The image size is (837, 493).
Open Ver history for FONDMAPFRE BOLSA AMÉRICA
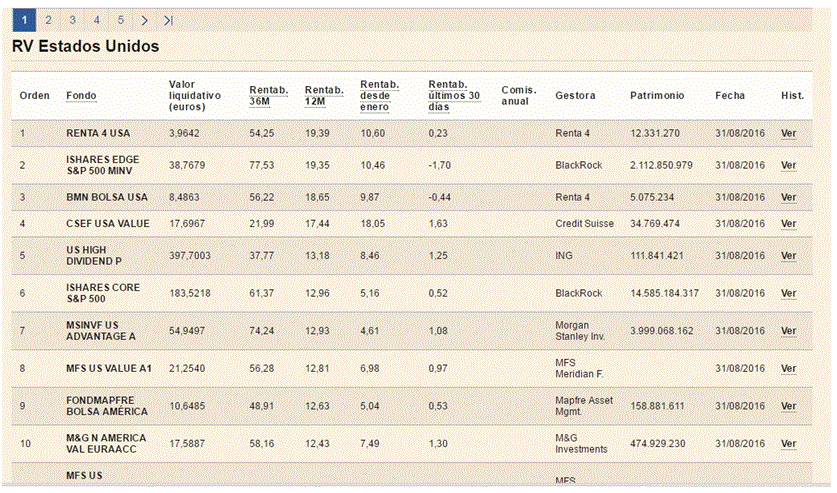click(788, 406)
